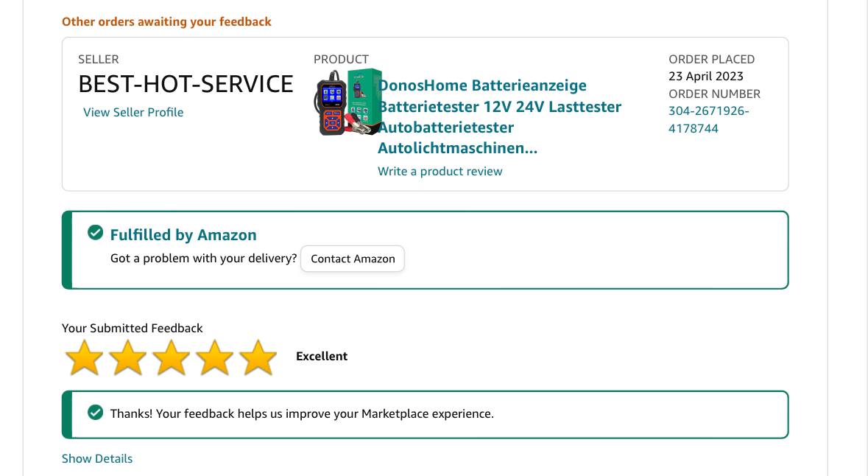Open Write a product review link
Image resolution: width=868 pixels, height=476 pixels.
(440, 171)
